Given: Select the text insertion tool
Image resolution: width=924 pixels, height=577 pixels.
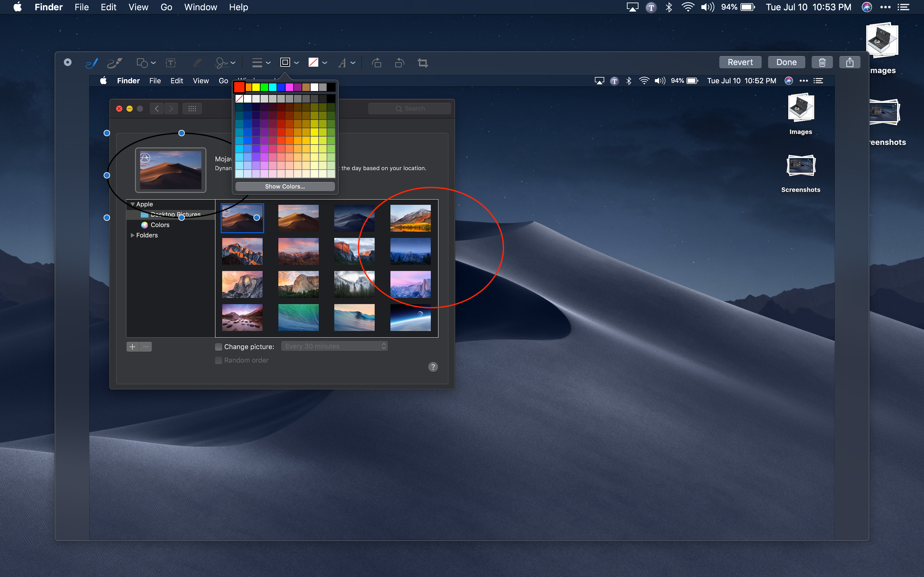Looking at the screenshot, I should [x=172, y=62].
